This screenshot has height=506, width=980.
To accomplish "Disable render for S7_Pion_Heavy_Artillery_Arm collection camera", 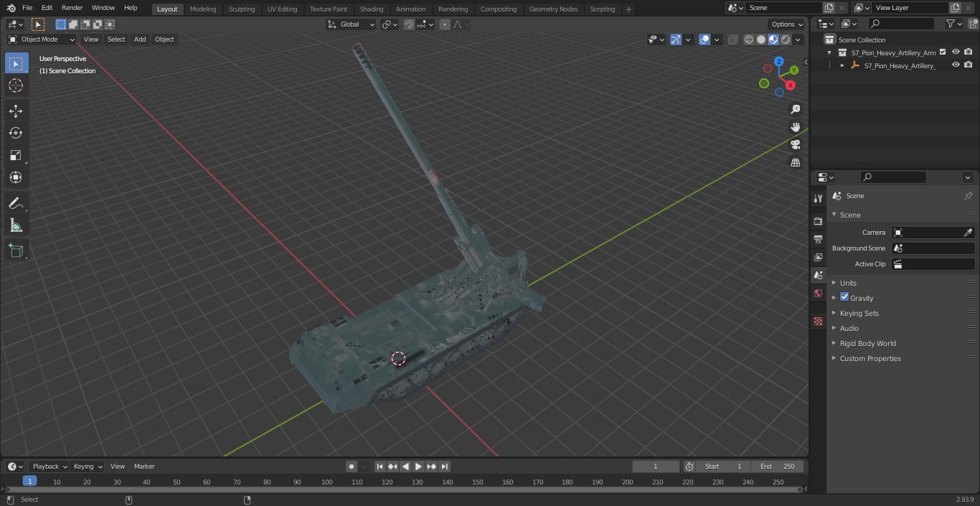I will [x=969, y=52].
